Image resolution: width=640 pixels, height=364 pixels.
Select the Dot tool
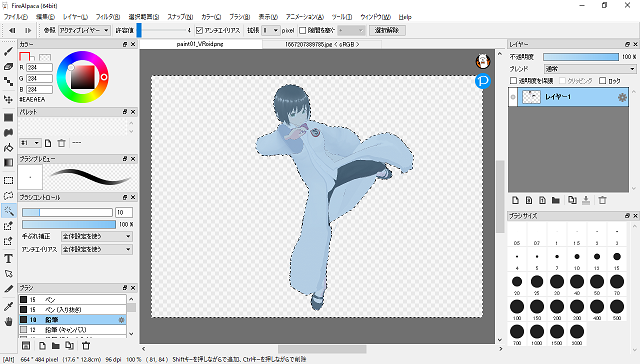pyautogui.click(x=8, y=82)
